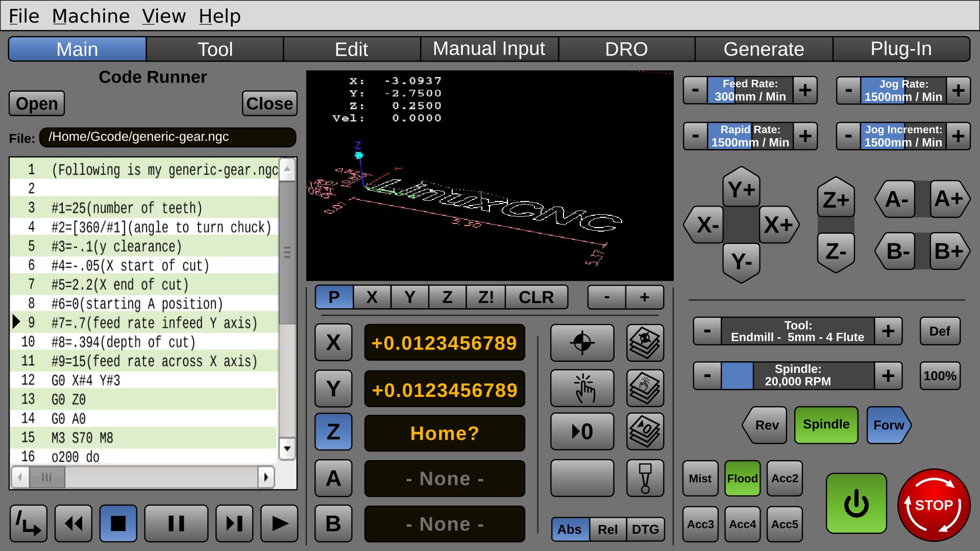980x551 pixels.
Task: Pause the G-code program
Action: 176,523
